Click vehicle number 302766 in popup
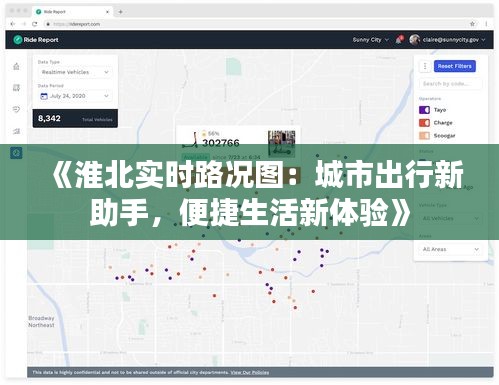 click(x=221, y=143)
